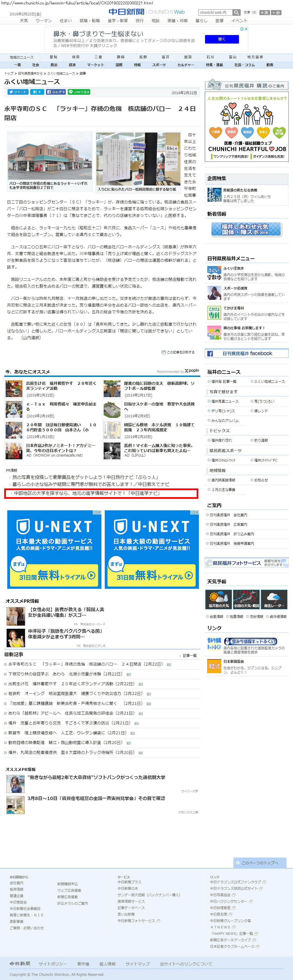Open recommended e-Tax 利用者続々 article
Image resolution: width=293 pixels, height=980 pixels.
[61, 406]
